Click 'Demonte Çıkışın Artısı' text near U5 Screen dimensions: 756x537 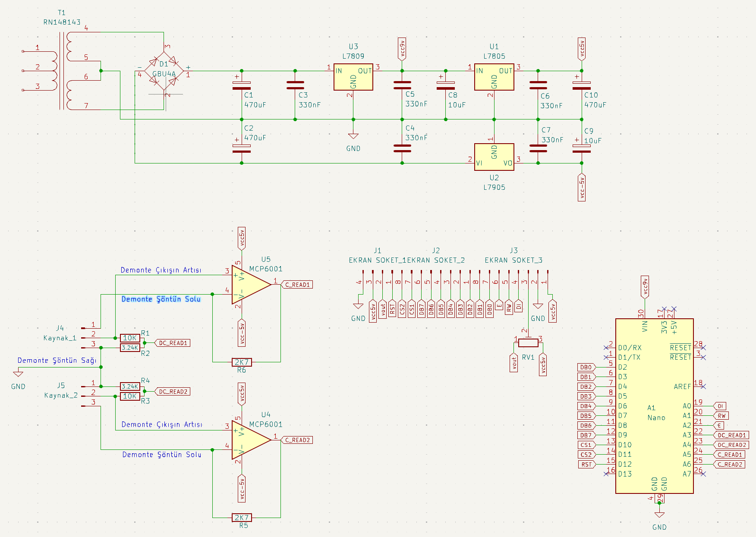pyautogui.click(x=161, y=270)
